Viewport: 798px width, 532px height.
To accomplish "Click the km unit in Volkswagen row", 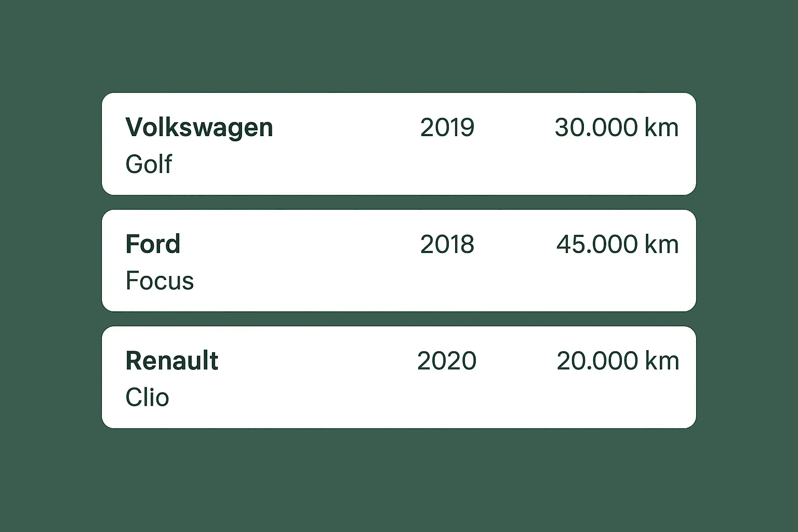I will [x=661, y=128].
